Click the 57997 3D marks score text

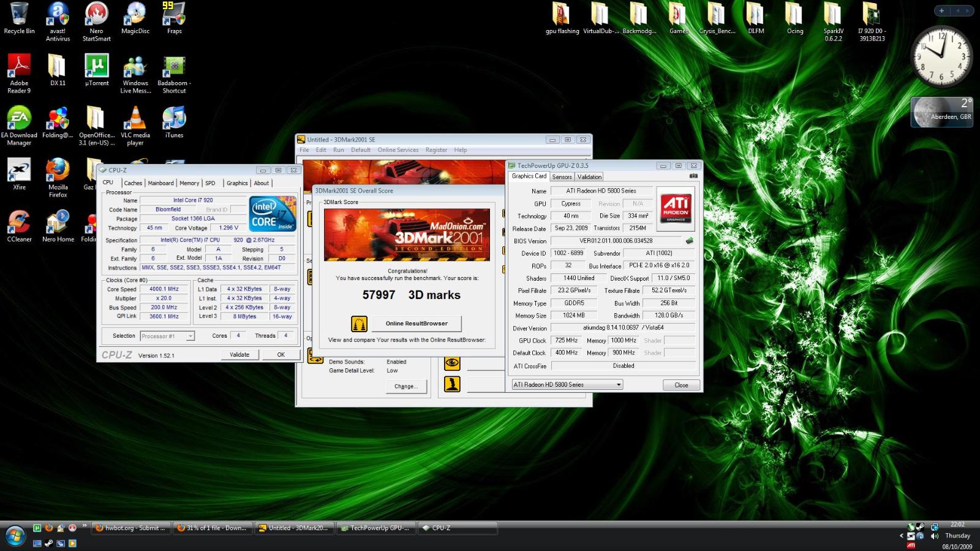coord(411,295)
